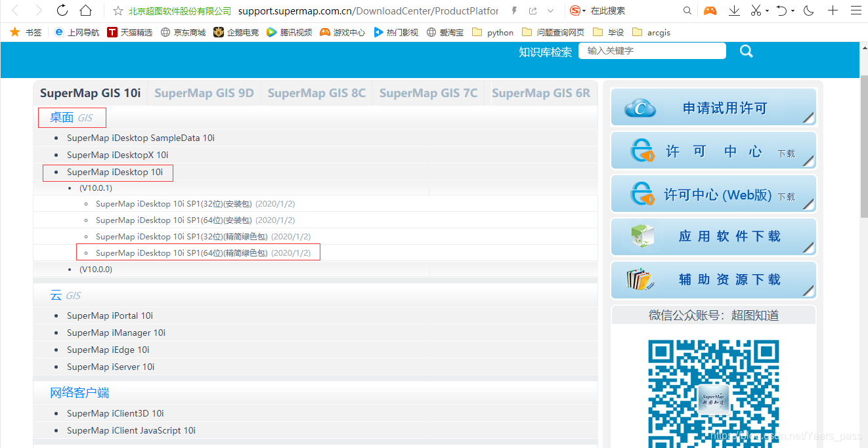The image size is (868, 448).
Task: Open the 企鹅电竞 bookmark
Action: 236,32
